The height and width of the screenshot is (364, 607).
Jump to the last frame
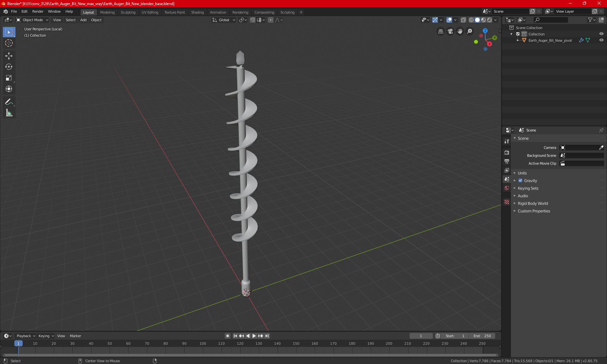(x=267, y=336)
